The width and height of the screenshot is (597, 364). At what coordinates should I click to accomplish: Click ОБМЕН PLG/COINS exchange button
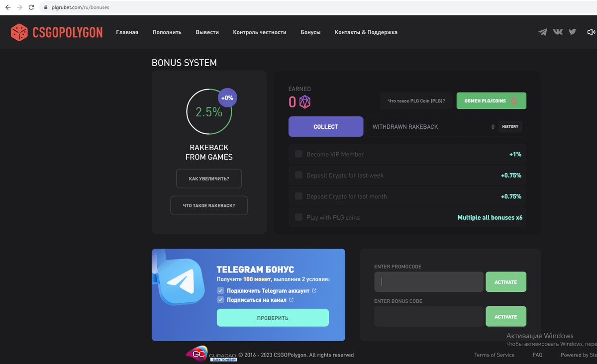(x=492, y=100)
